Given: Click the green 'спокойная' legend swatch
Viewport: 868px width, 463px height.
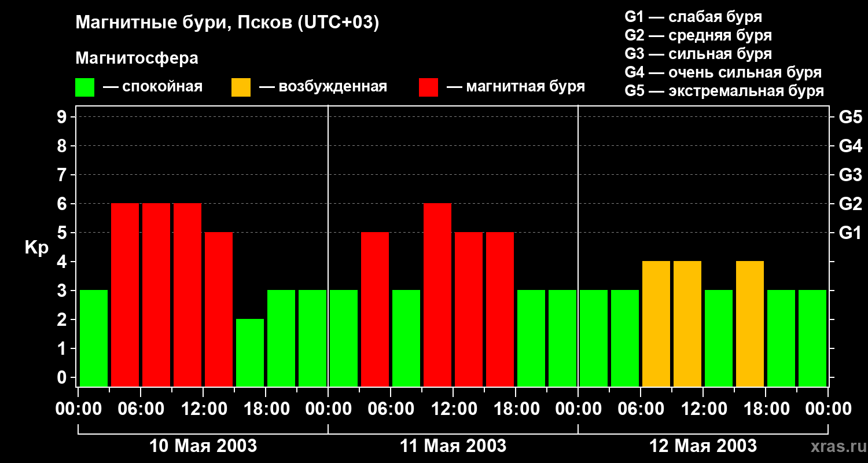Looking at the screenshot, I should tap(84, 87).
